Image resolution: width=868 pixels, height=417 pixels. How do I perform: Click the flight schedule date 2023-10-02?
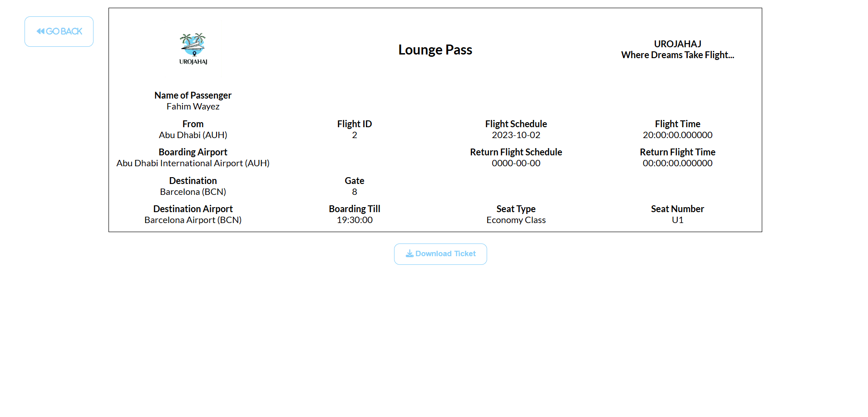pos(516,135)
